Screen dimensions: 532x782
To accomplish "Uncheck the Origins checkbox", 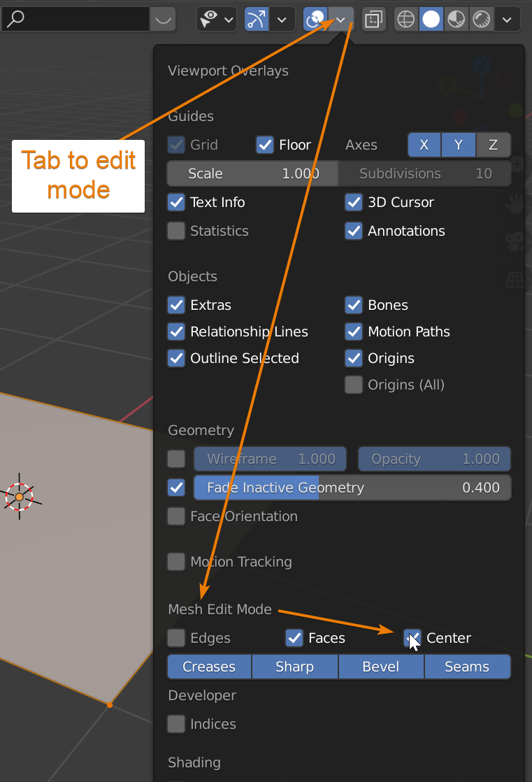I will [354, 358].
